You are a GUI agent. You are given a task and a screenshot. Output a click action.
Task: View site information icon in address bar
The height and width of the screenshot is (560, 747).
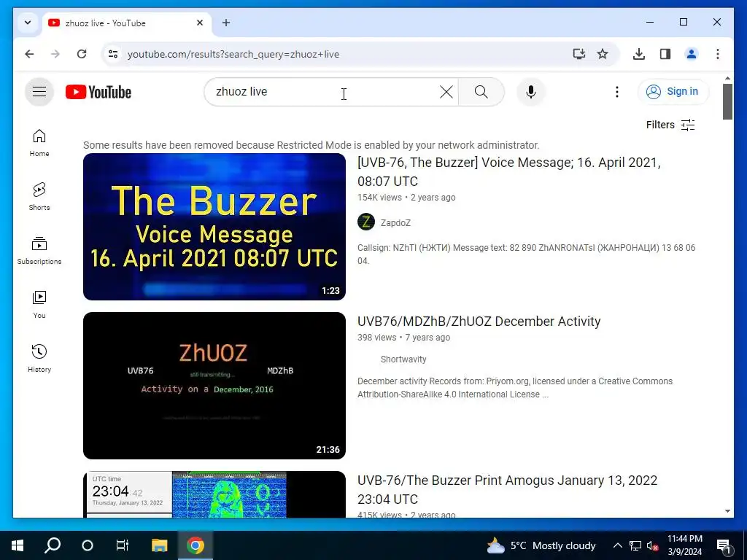click(x=113, y=54)
